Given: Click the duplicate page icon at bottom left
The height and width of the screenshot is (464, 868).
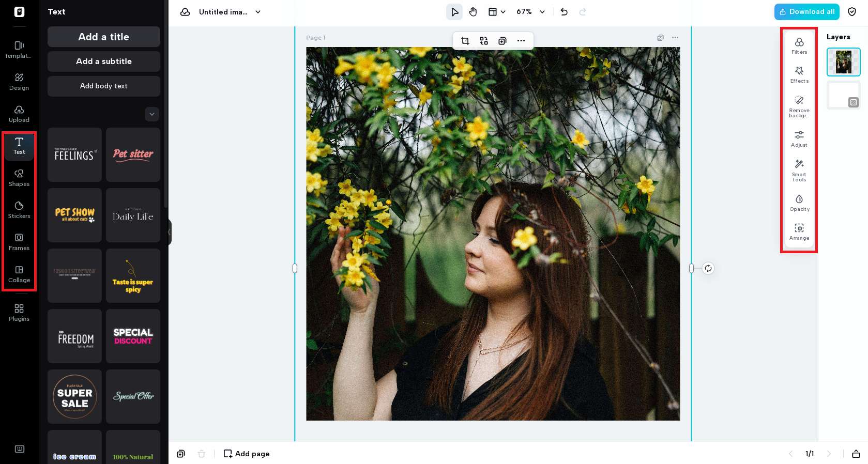Looking at the screenshot, I should click(x=181, y=454).
